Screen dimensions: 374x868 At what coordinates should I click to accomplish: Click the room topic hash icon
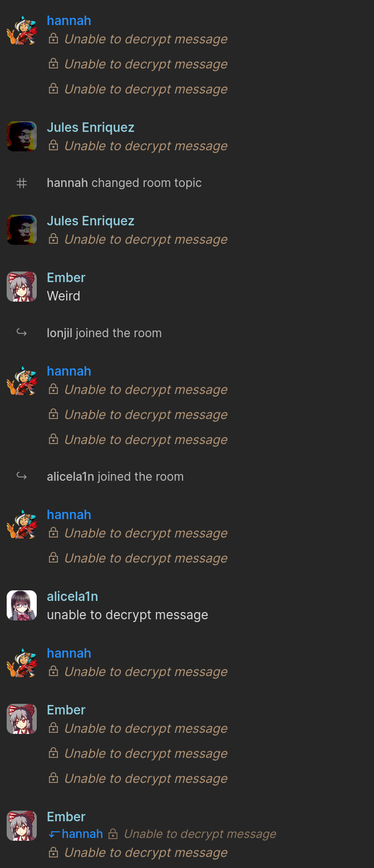(22, 183)
